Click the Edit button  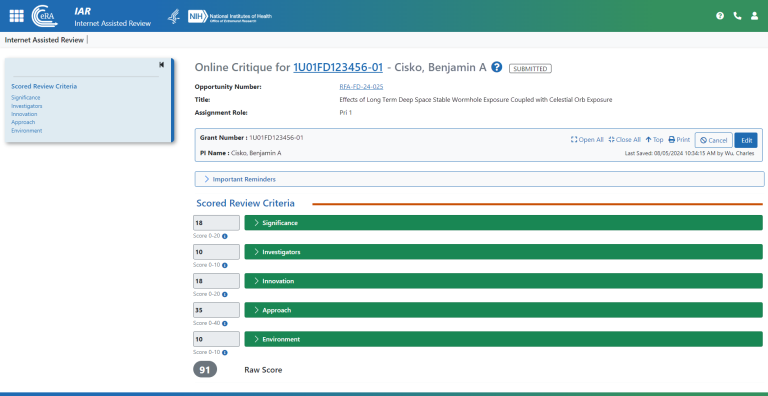coord(746,140)
